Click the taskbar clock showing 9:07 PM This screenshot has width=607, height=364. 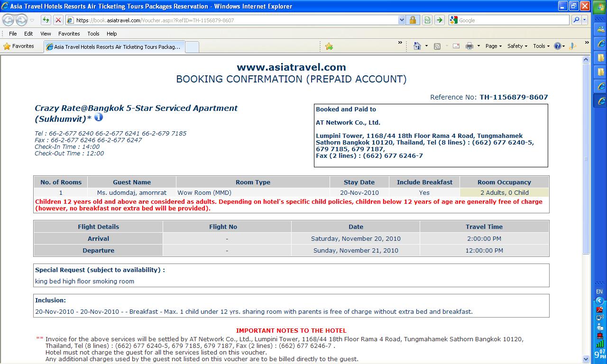[x=600, y=355]
